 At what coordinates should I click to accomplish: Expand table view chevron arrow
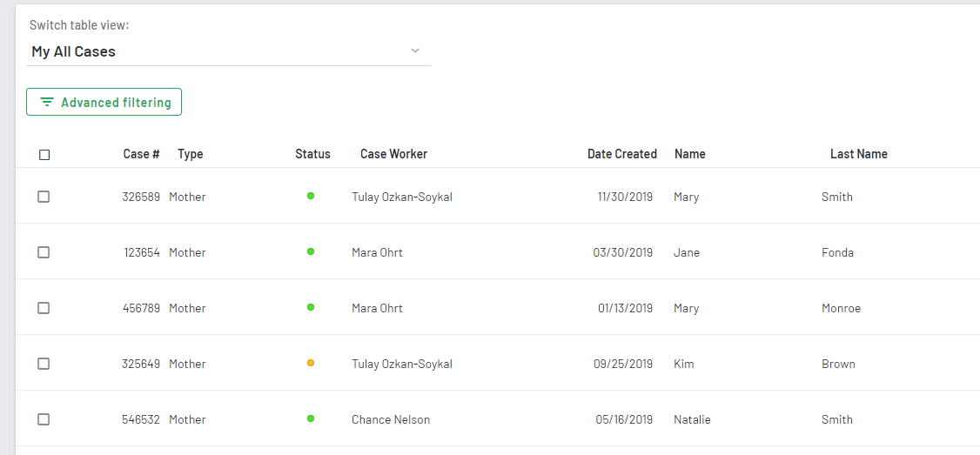[415, 50]
